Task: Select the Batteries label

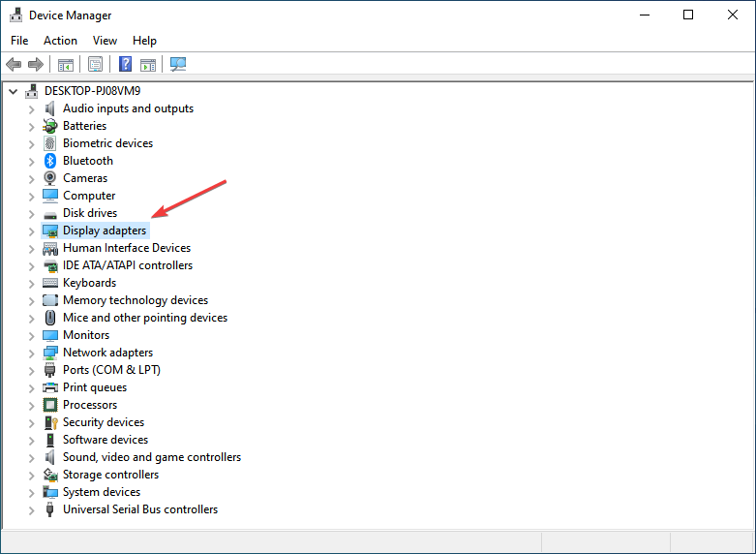Action: [x=85, y=126]
